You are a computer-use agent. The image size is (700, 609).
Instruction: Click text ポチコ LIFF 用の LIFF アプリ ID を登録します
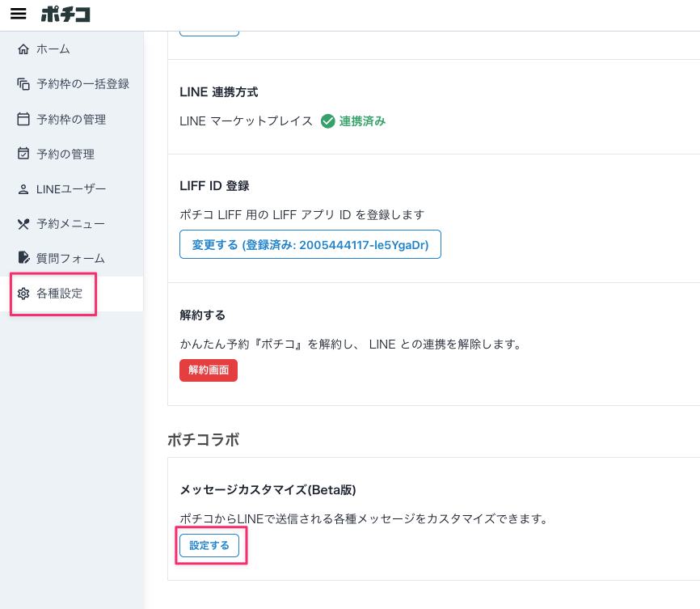tap(302, 215)
